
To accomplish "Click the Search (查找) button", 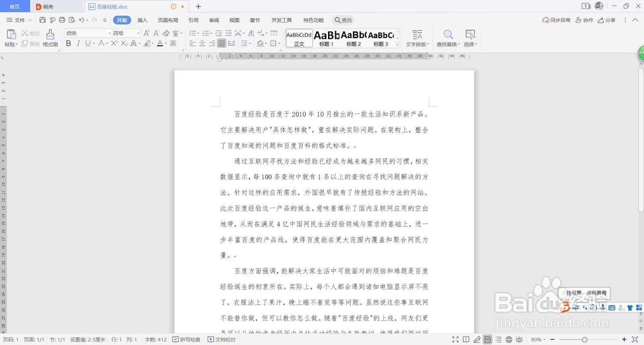I will point(343,20).
